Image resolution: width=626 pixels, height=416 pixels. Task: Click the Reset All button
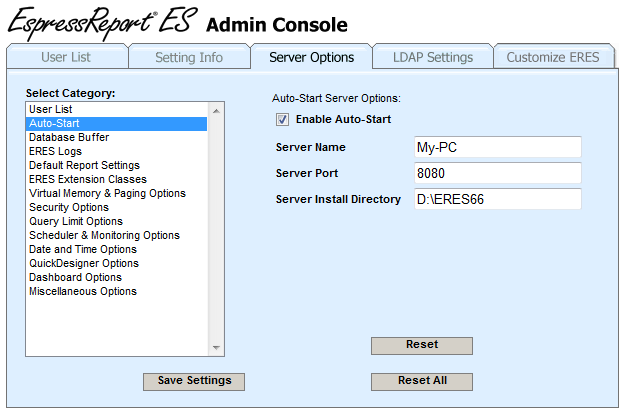tap(422, 381)
